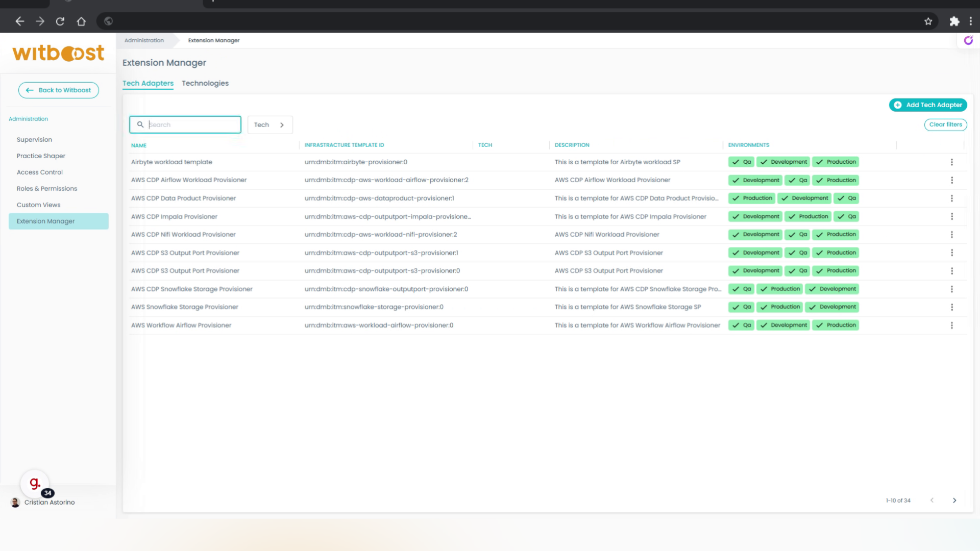This screenshot has width=980, height=551.
Task: Click urn:dmb:itm:snowflake-storage-provisioner:0 cell
Action: [x=374, y=307]
